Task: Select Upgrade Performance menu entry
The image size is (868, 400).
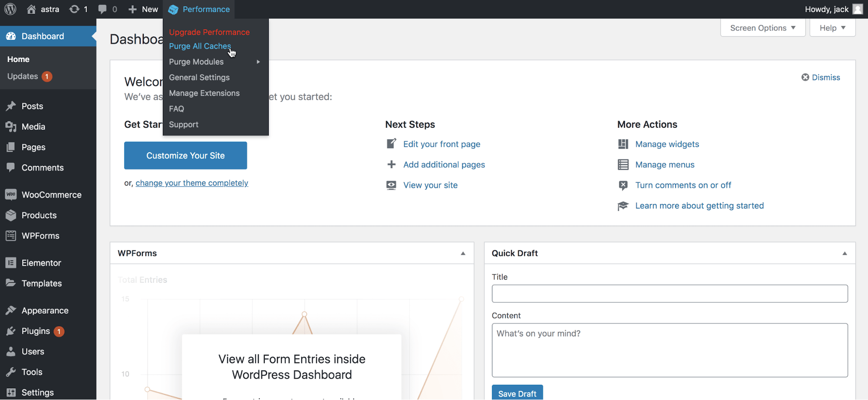Action: pos(209,32)
